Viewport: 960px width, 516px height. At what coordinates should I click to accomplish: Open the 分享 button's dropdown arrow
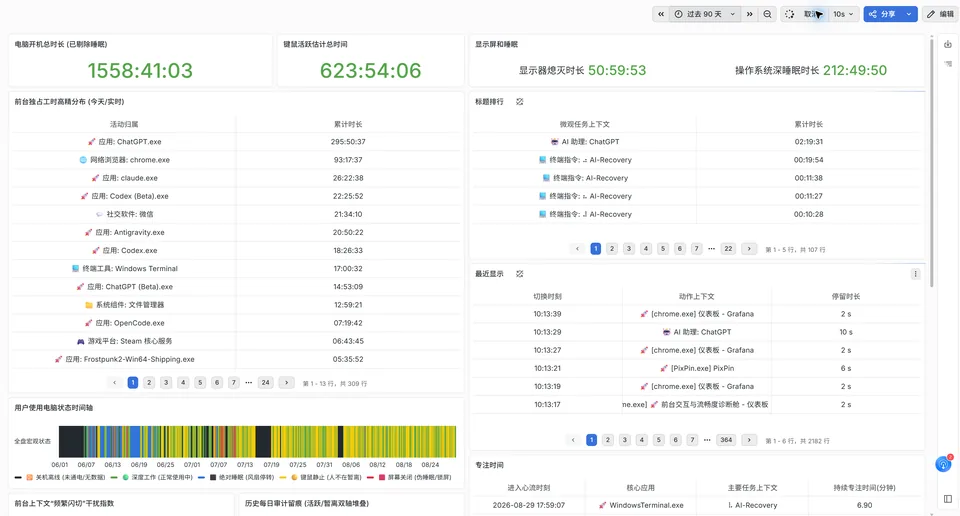[909, 14]
